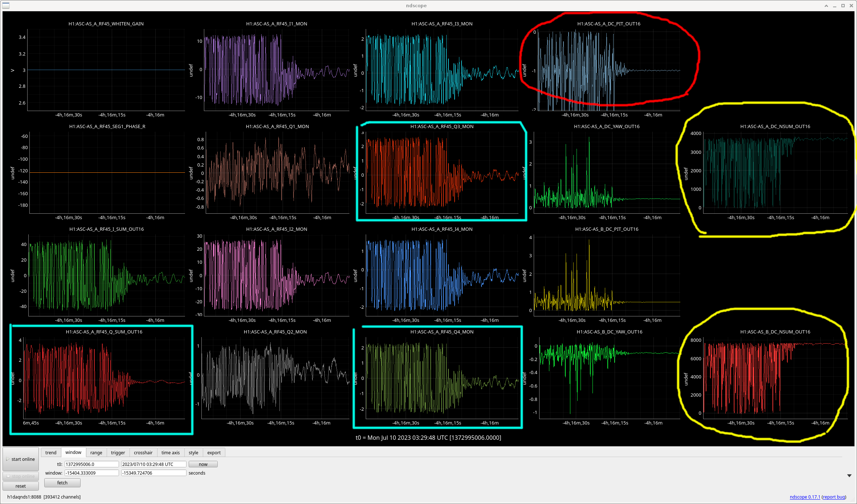Click the now button
Viewport: 857px width, 504px height.
[x=203, y=464]
